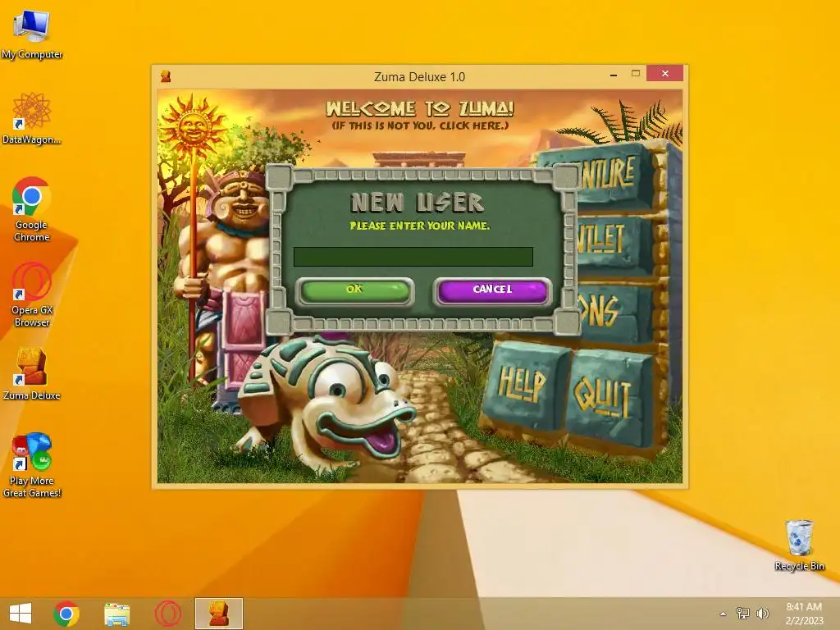Maximize the Zuma Deluxe window

point(636,73)
